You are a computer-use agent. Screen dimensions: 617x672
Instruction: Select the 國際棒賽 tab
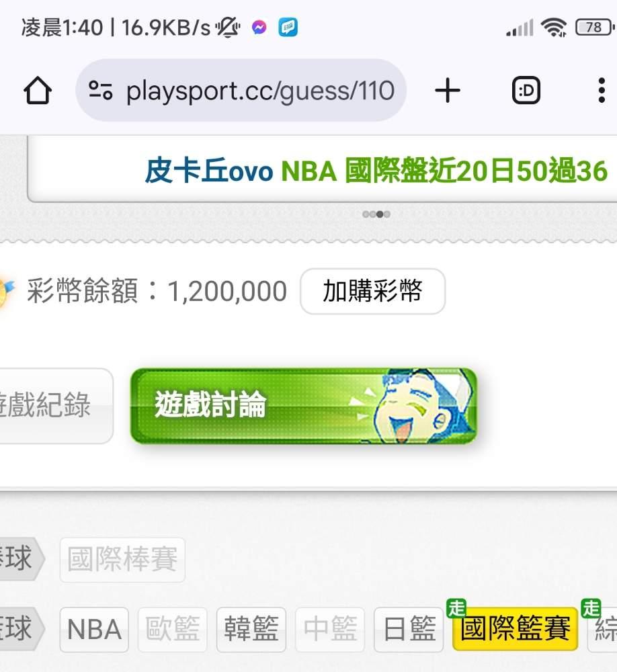(x=122, y=559)
